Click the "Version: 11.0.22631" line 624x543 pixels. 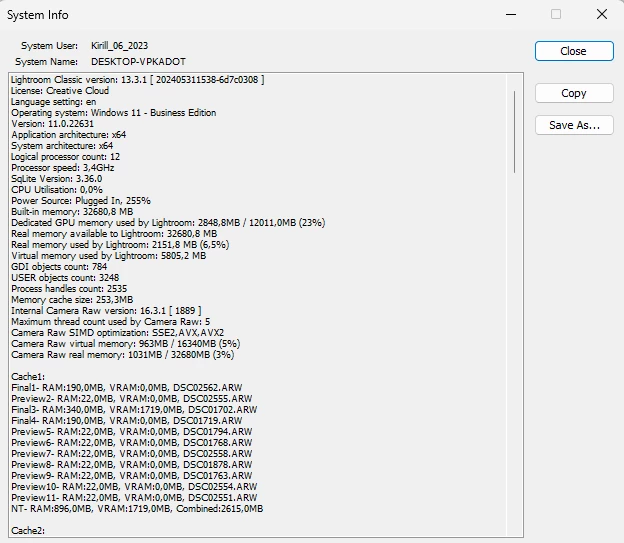coord(53,124)
